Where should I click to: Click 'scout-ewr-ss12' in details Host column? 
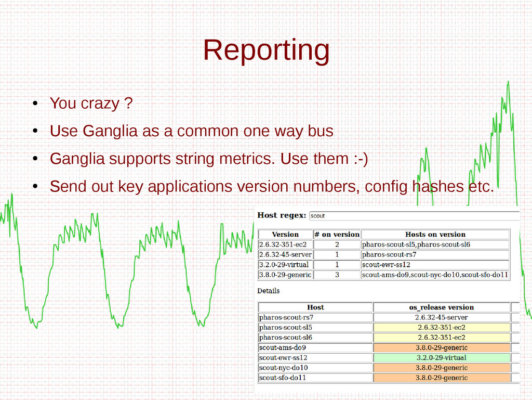[315, 358]
